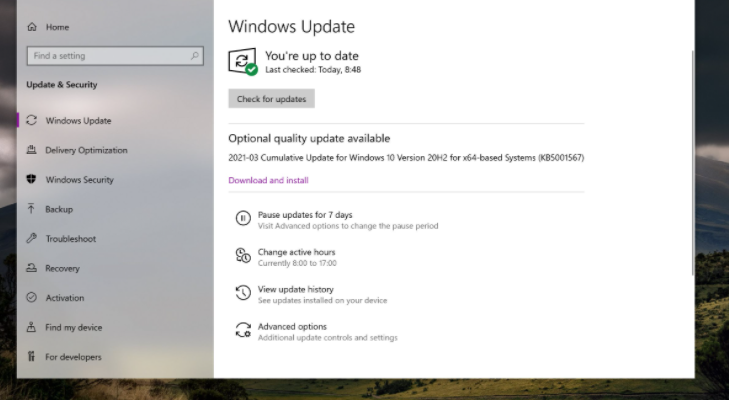Select Troubleshoot in sidebar
Viewport: 729px width, 400px height.
(x=71, y=239)
